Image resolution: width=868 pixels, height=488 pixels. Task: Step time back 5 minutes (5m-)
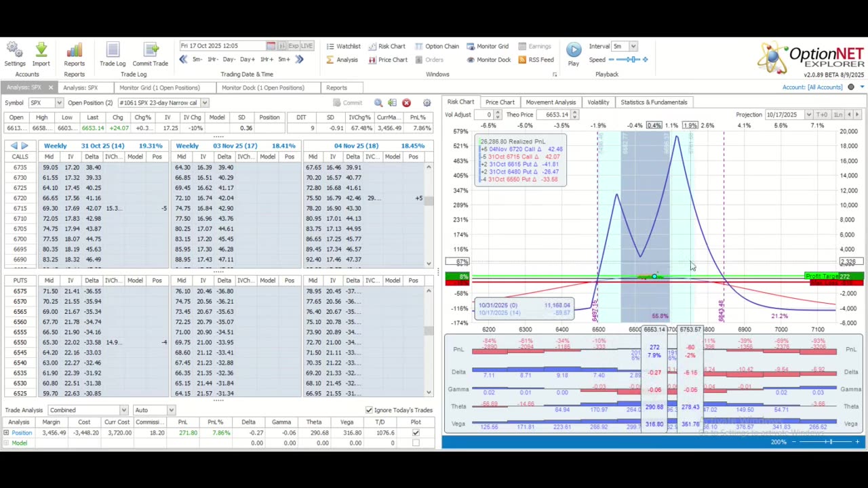[197, 60]
